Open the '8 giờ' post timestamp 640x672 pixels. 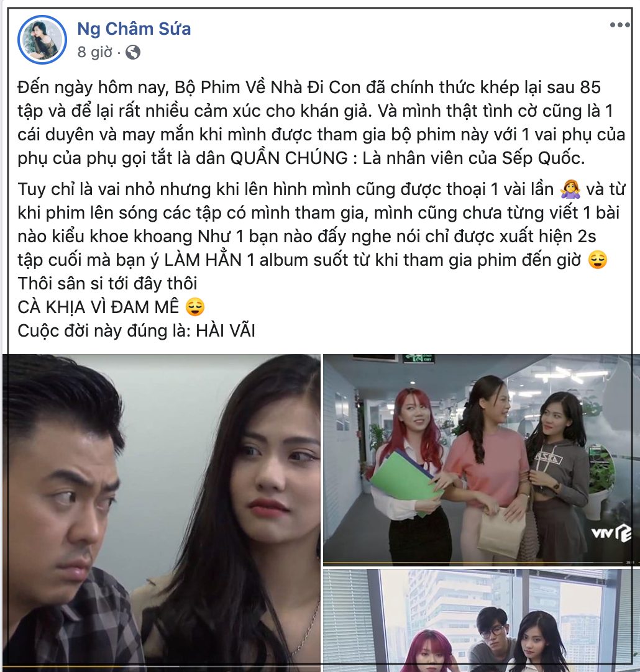pos(94,52)
